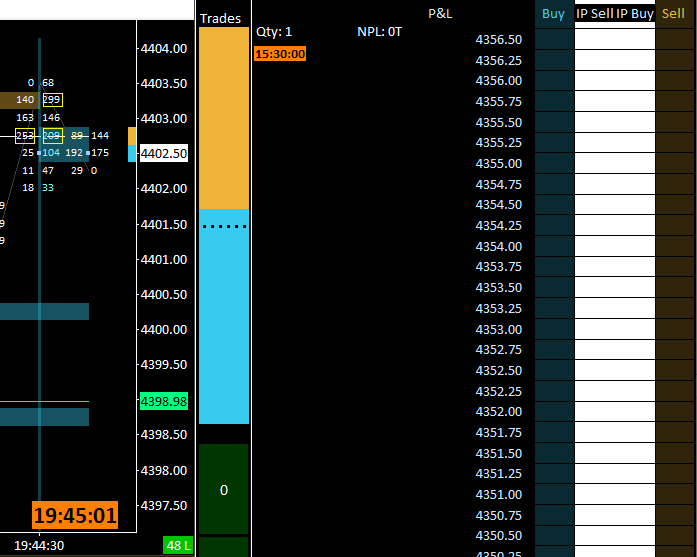Click the orange portion of the Trades bar
This screenshot has width=697, height=557.
tap(224, 118)
